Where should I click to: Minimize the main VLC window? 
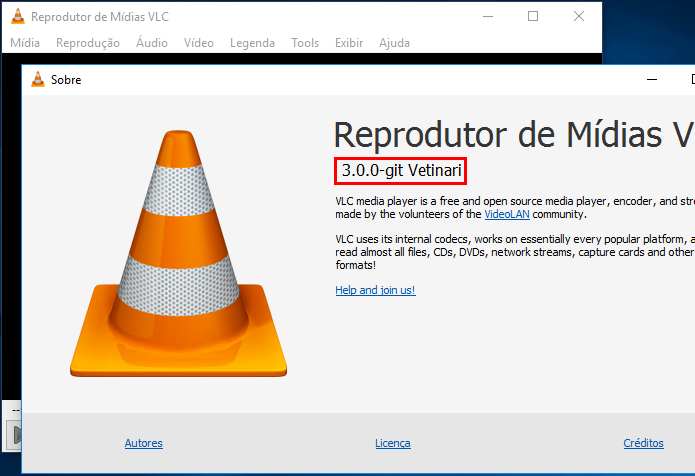(x=488, y=16)
